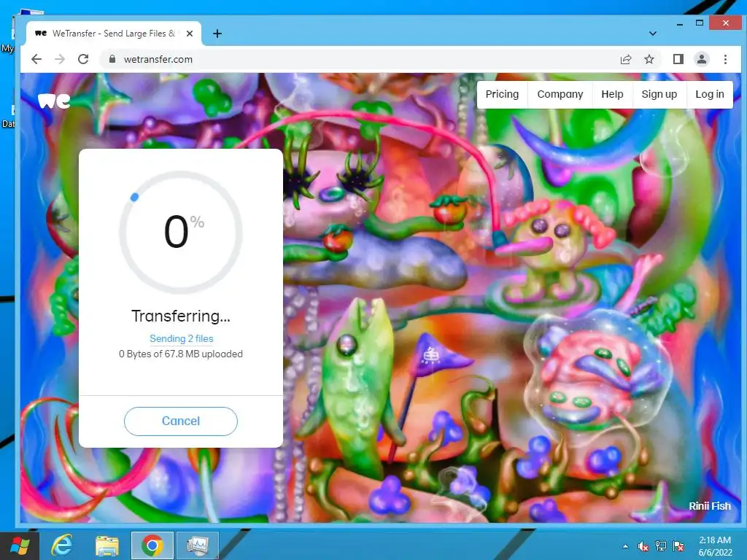Viewport: 747px width, 560px height.
Task: Open the network status tray icon
Action: pyautogui.click(x=661, y=546)
